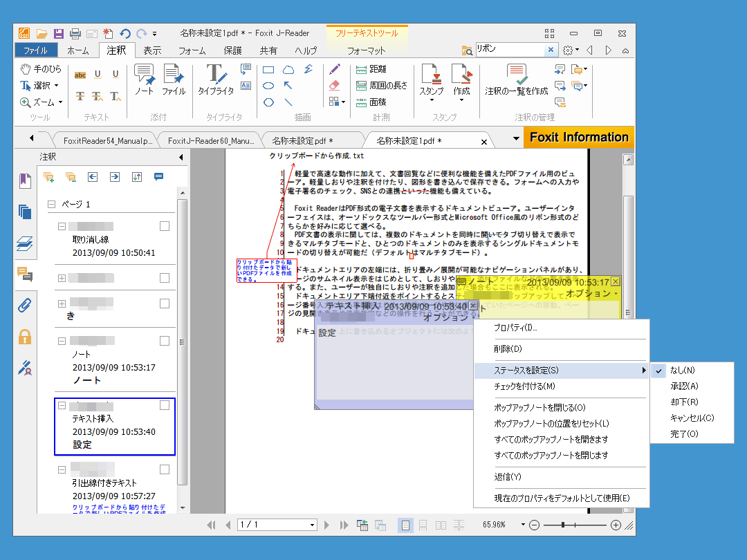Open the フォーム ribbon tab
Screen dimensions: 747x560
click(192, 50)
